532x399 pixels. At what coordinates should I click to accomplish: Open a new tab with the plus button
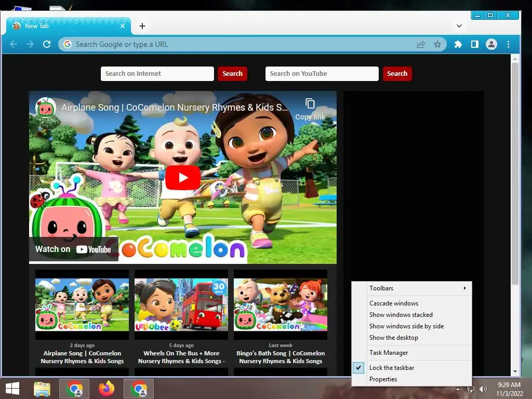(142, 26)
